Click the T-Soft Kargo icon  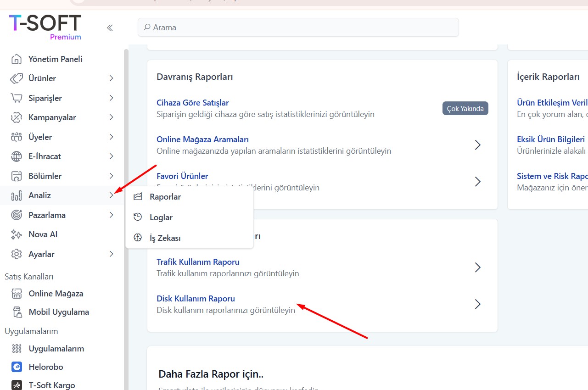pos(17,385)
